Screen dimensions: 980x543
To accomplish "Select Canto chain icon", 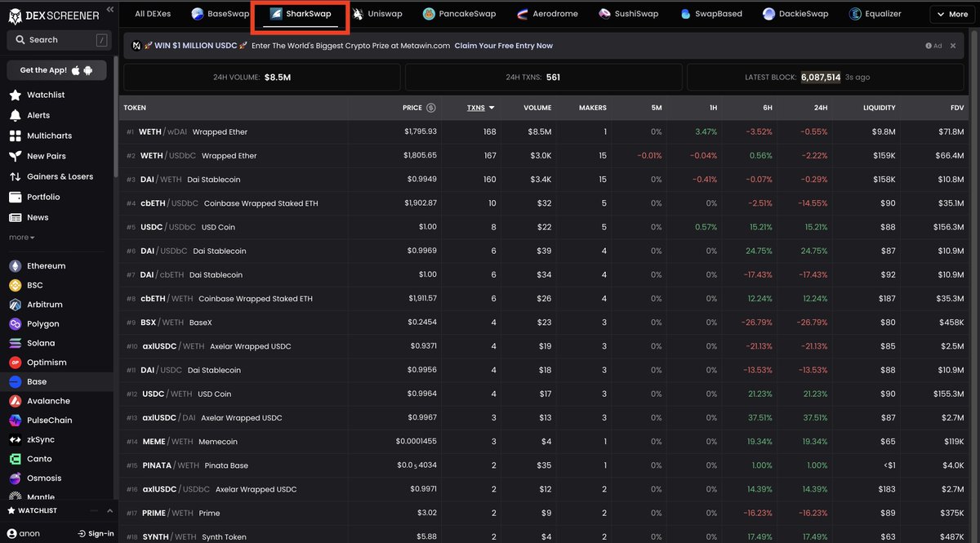I will tap(16, 459).
